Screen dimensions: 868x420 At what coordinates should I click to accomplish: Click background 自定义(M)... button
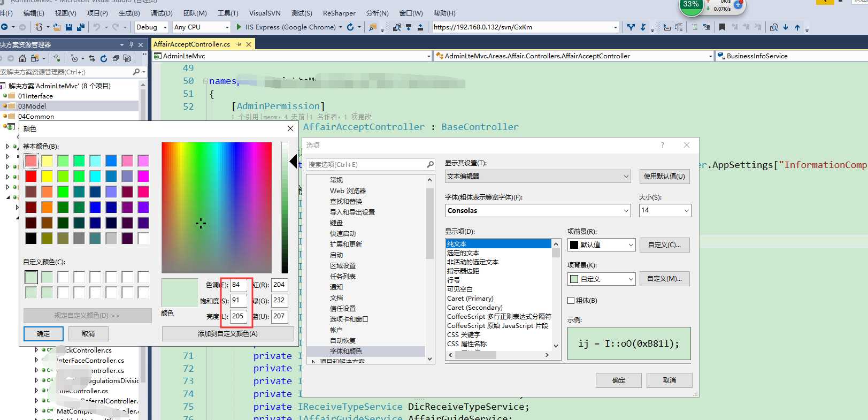[x=664, y=279]
